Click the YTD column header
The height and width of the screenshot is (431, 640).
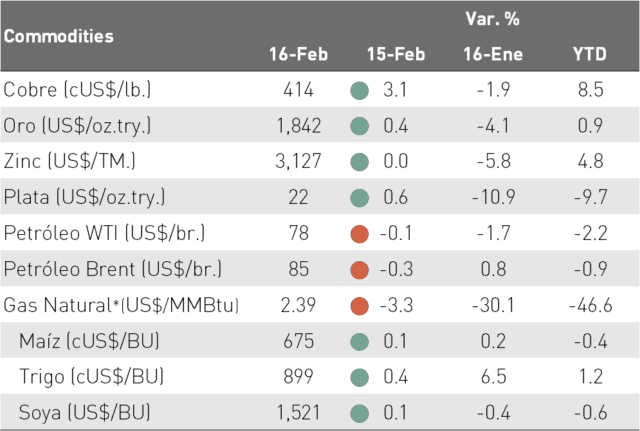[x=590, y=54]
